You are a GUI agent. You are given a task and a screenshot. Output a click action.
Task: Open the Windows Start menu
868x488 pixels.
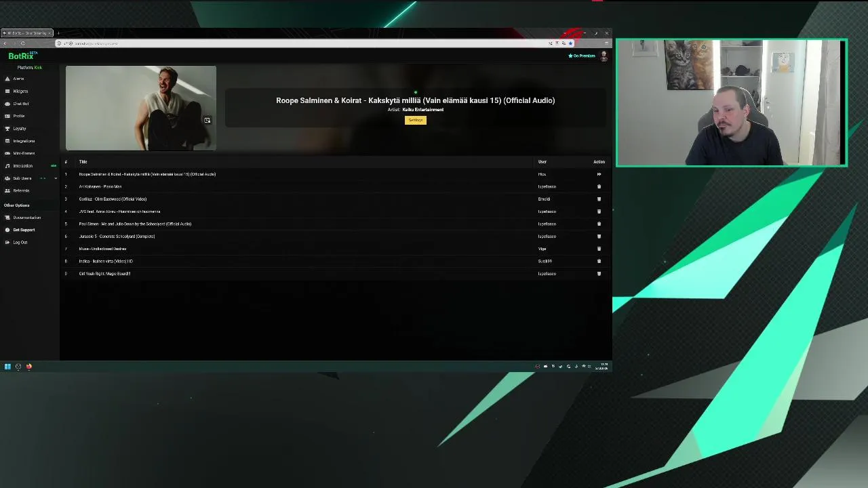point(7,367)
